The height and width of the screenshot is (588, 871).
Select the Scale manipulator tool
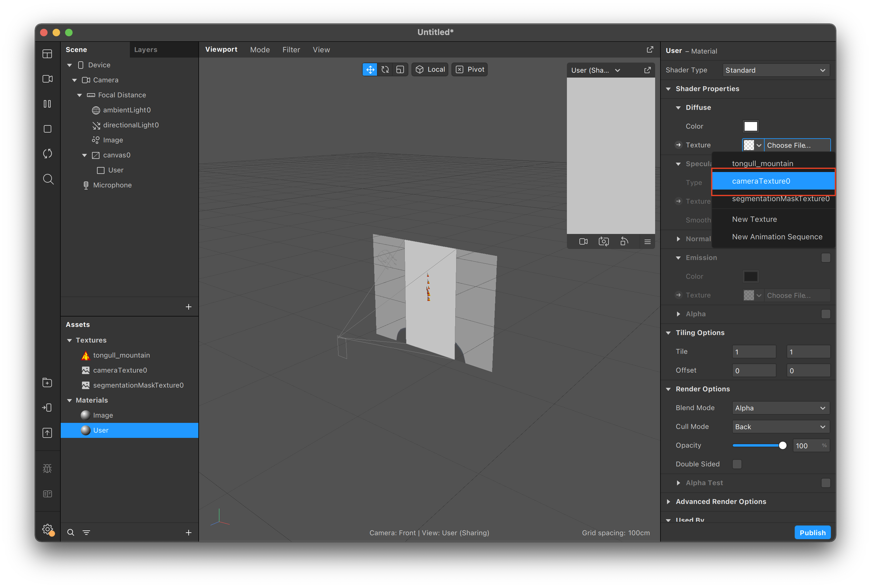(400, 70)
